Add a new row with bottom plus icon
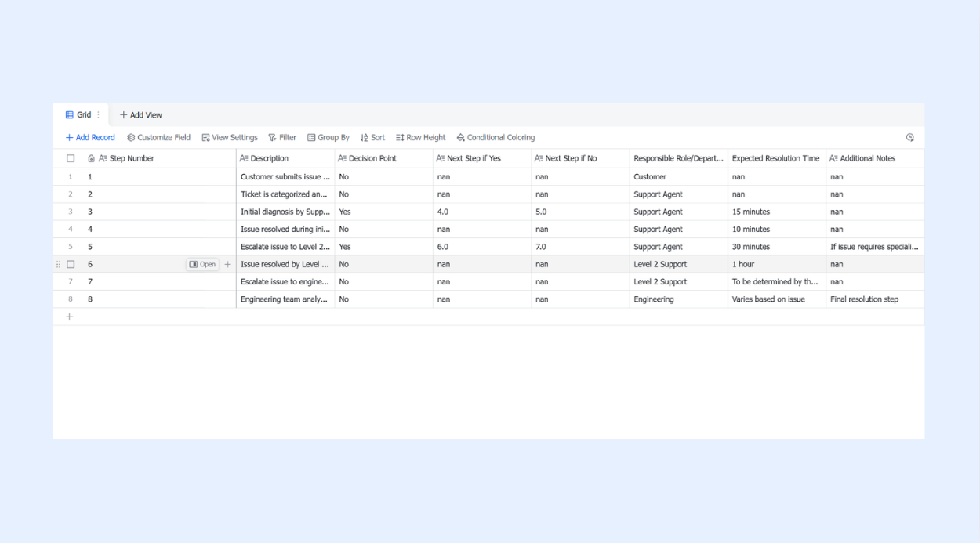Screen dimensions: 980x543 coord(70,317)
